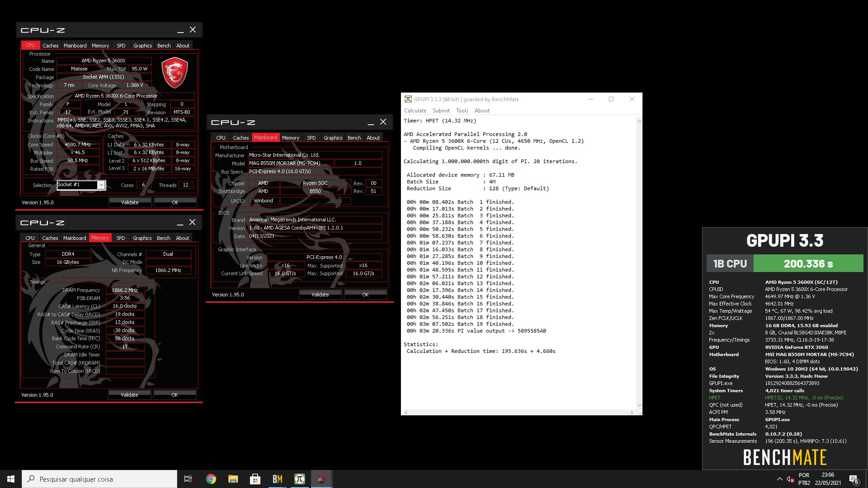Switch to CPU-Z taskbar icon
The height and width of the screenshot is (488, 868).
321,479
